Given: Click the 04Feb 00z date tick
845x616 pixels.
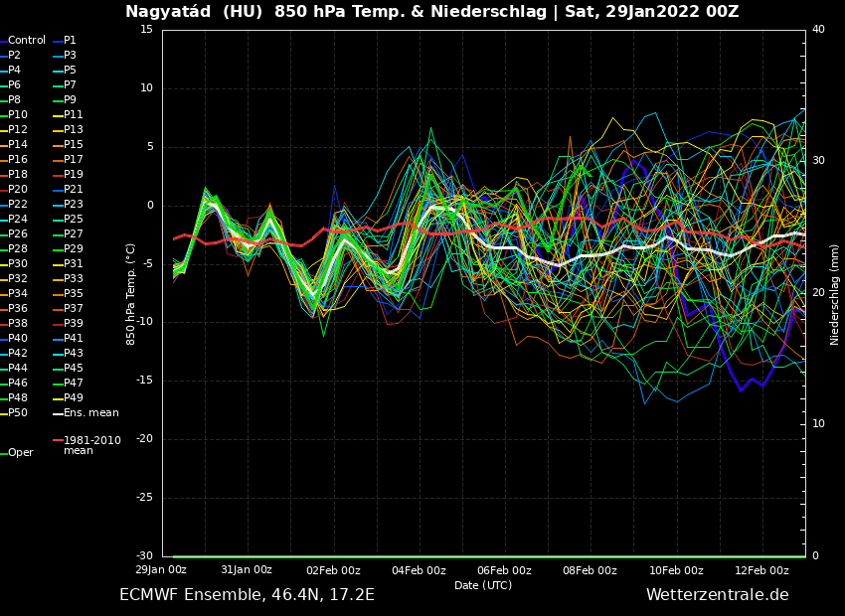Looking at the screenshot, I should 419,570.
